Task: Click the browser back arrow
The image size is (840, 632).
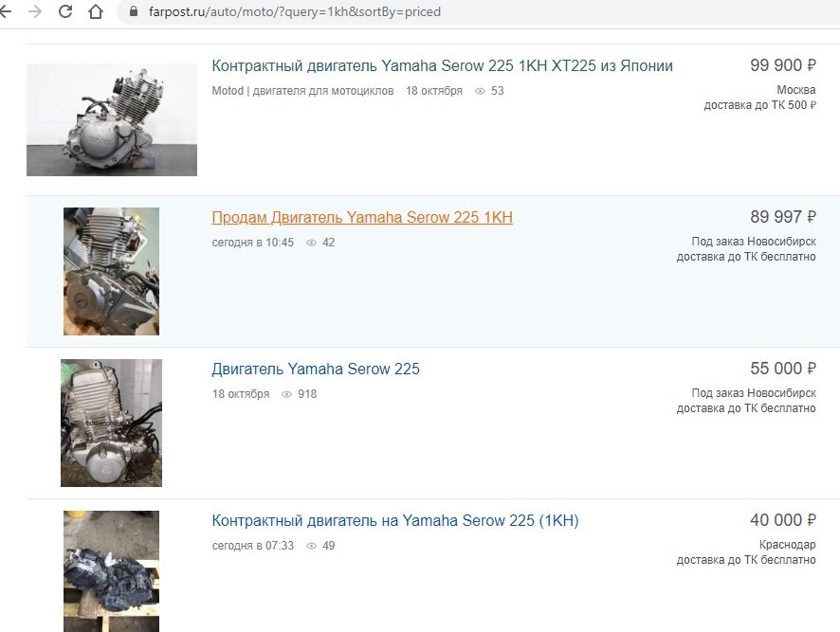Action: click(5, 11)
